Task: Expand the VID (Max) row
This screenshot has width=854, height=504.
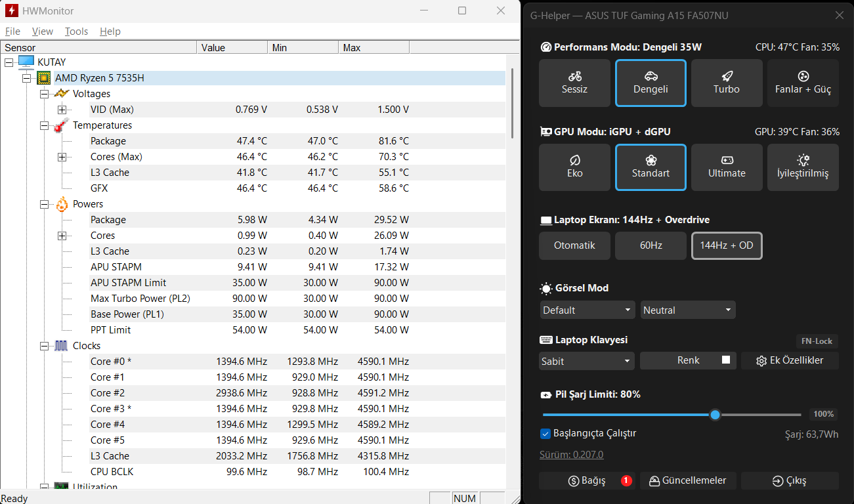Action: (62, 110)
